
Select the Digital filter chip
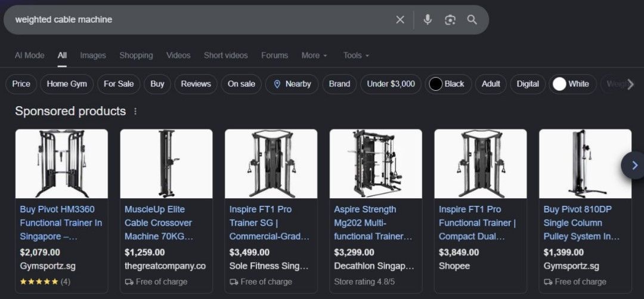point(528,84)
